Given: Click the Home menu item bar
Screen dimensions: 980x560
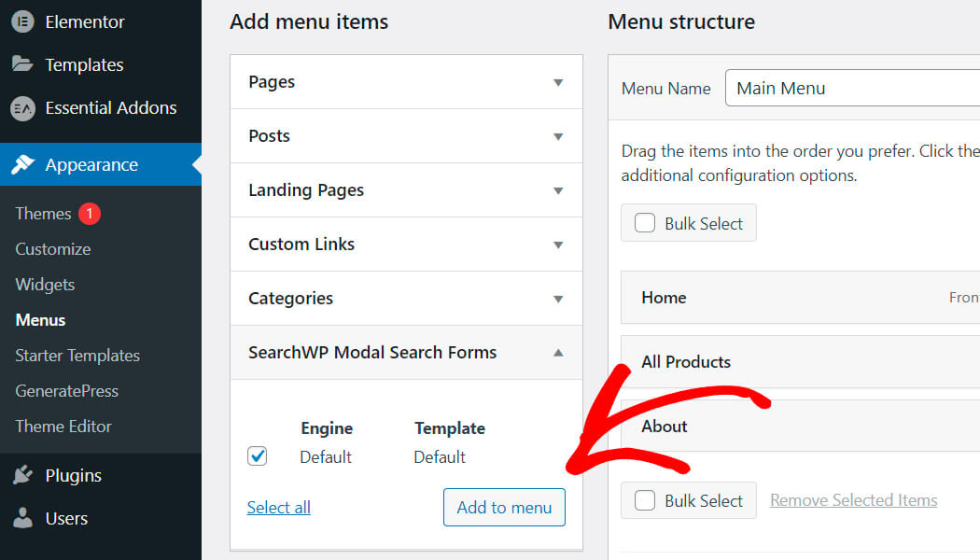Looking at the screenshot, I should pos(801,298).
